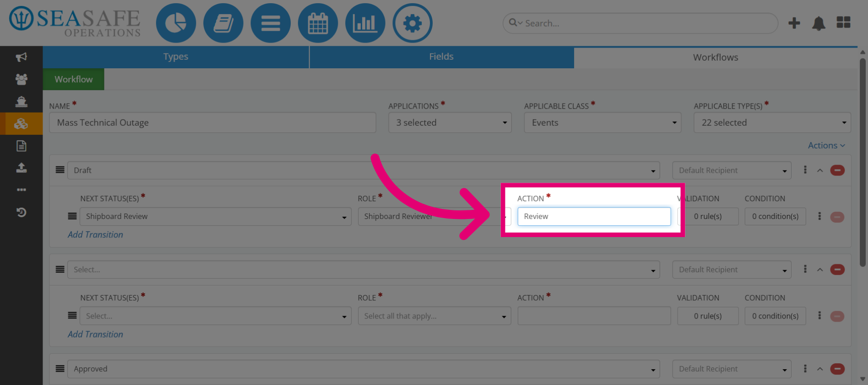868x385 pixels.
Task: Open the bar chart reports icon
Action: coord(365,23)
